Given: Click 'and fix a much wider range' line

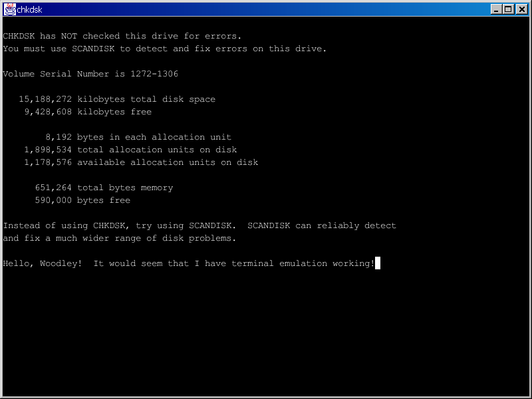Looking at the screenshot, I should tap(120, 238).
